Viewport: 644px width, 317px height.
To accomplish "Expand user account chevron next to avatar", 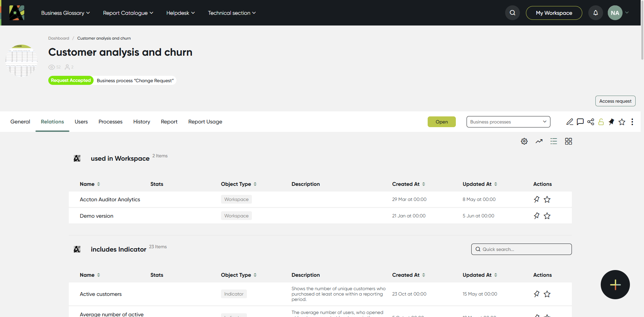I will point(627,13).
